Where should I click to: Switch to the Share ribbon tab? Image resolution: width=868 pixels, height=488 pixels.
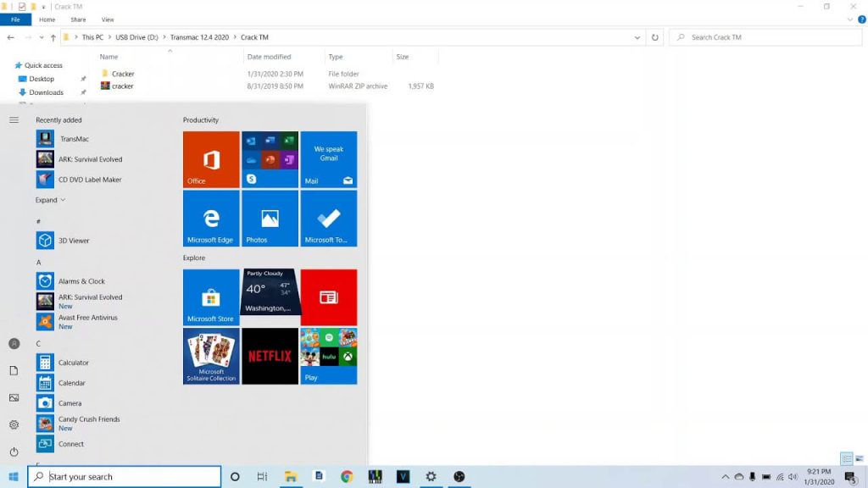(78, 19)
